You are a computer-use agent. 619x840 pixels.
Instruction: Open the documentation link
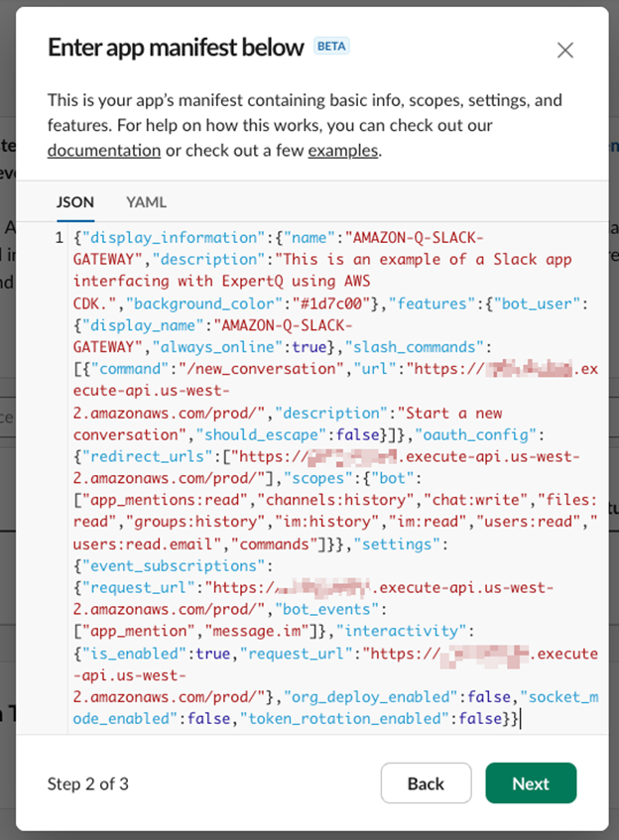pyautogui.click(x=104, y=151)
